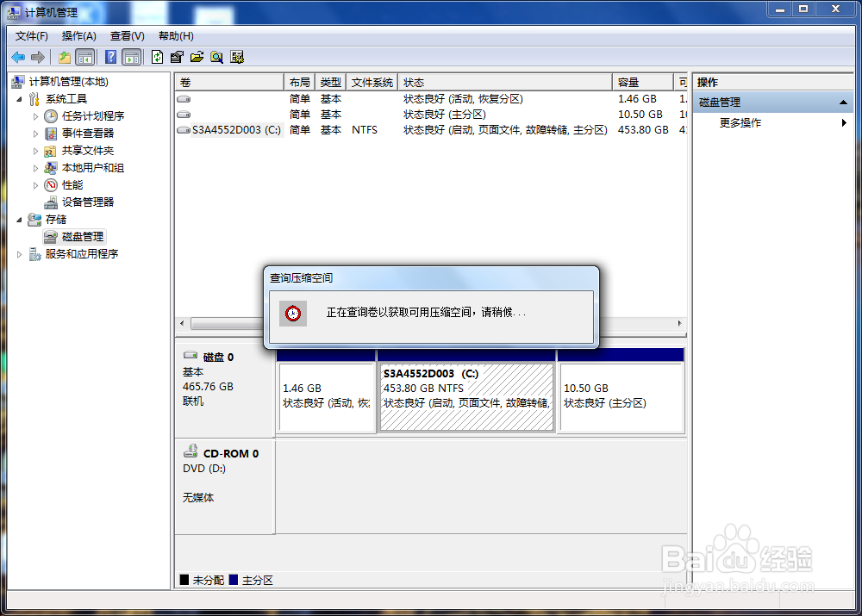Select the 磁盘管理 tree item label

coord(83,237)
